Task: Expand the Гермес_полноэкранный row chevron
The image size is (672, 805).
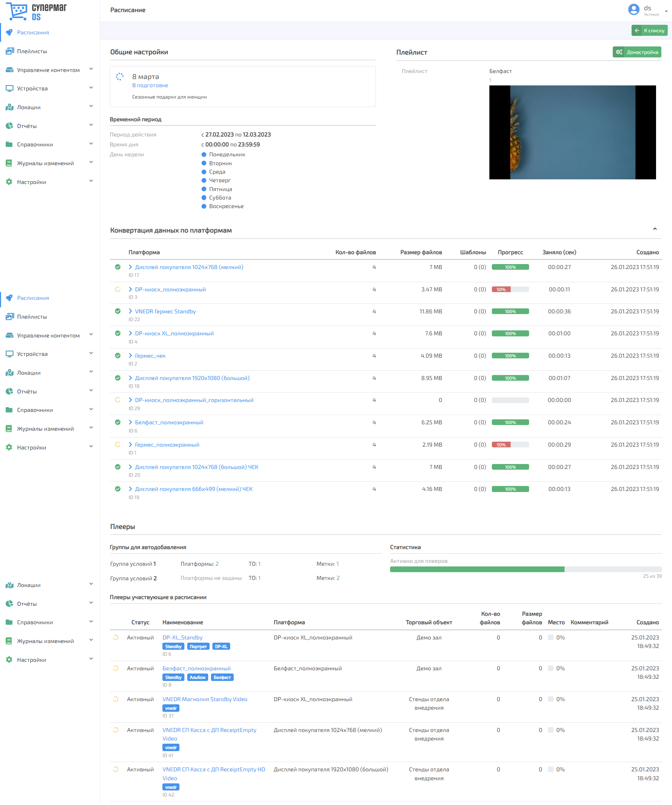Action: tap(130, 445)
